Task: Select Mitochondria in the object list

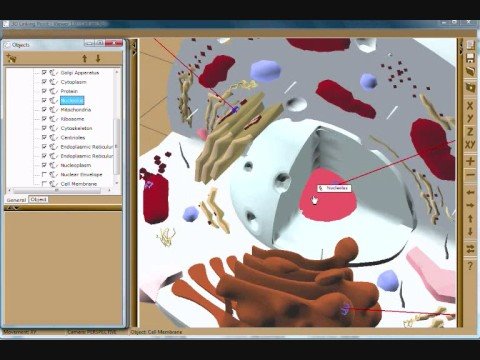Action: tap(76, 110)
